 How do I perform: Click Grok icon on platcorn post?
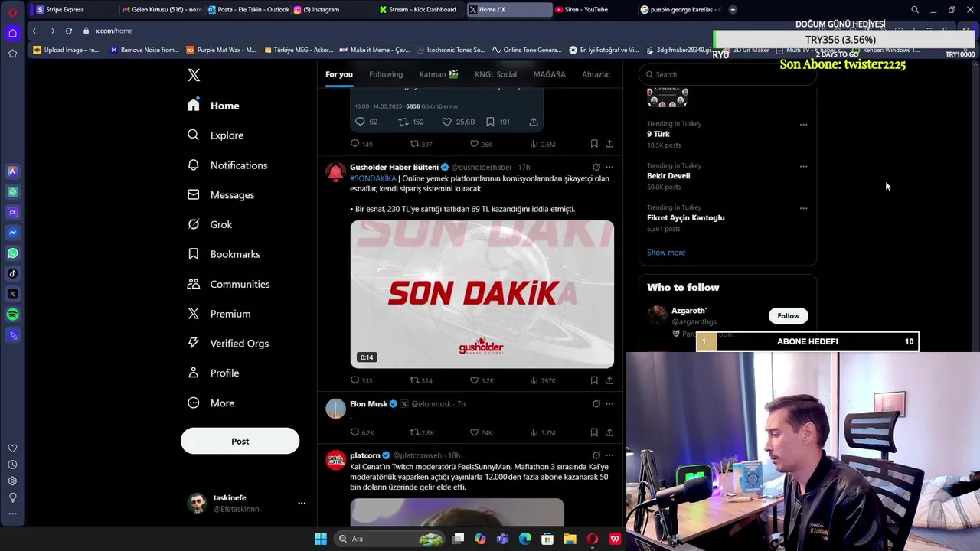click(596, 455)
